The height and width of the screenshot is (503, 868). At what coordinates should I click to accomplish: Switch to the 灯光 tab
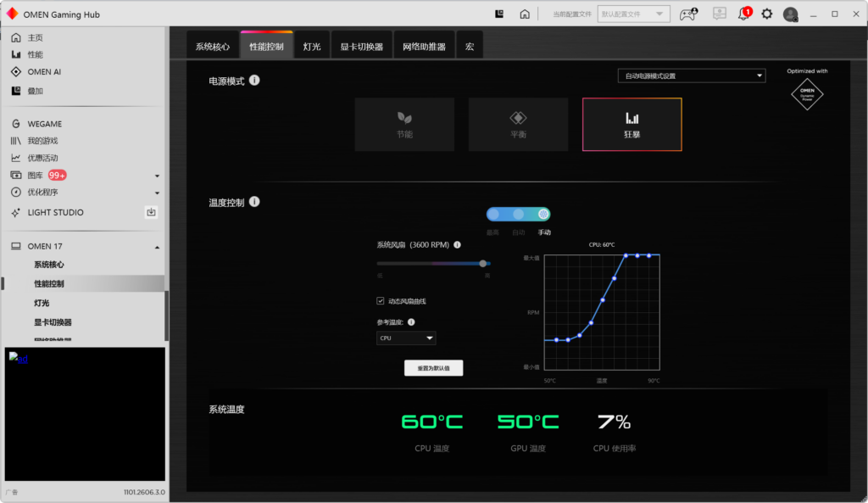point(312,47)
